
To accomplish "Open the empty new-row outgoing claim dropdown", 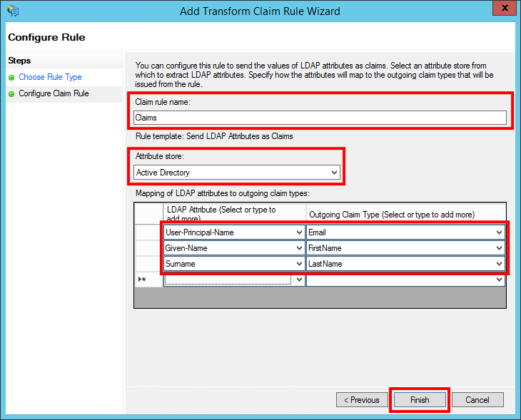I will tap(499, 280).
